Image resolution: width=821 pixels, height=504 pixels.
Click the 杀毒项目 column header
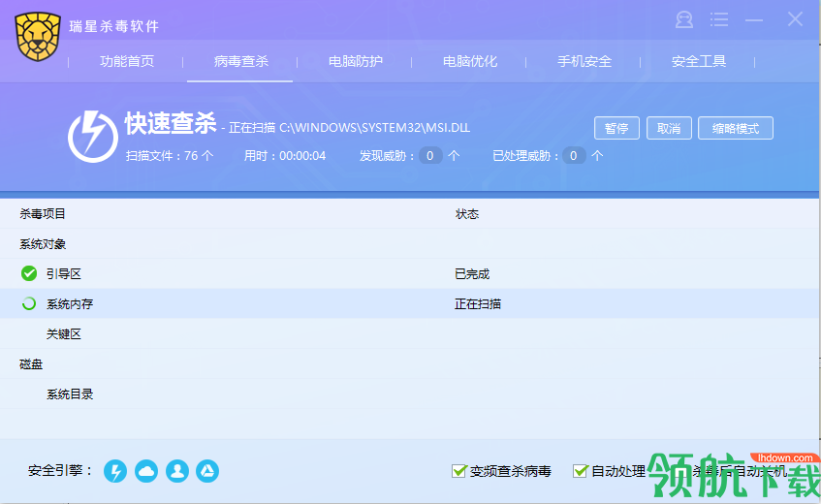[x=43, y=213]
